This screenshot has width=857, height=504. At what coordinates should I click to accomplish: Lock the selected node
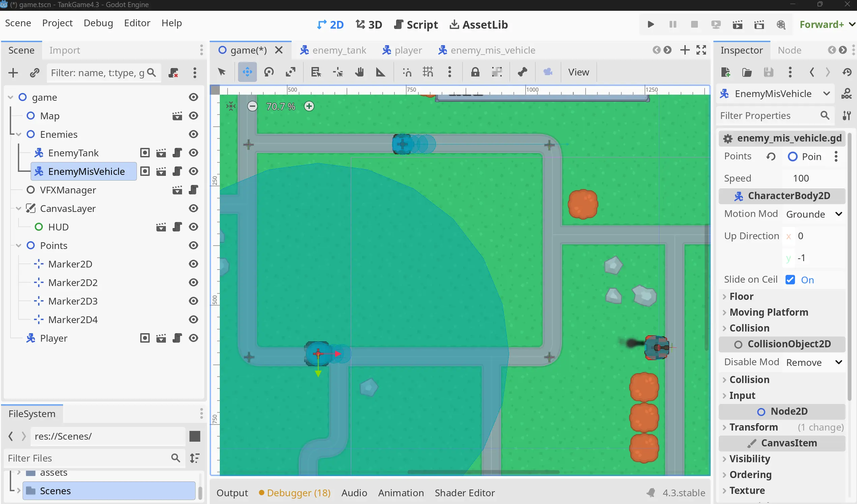coord(475,72)
